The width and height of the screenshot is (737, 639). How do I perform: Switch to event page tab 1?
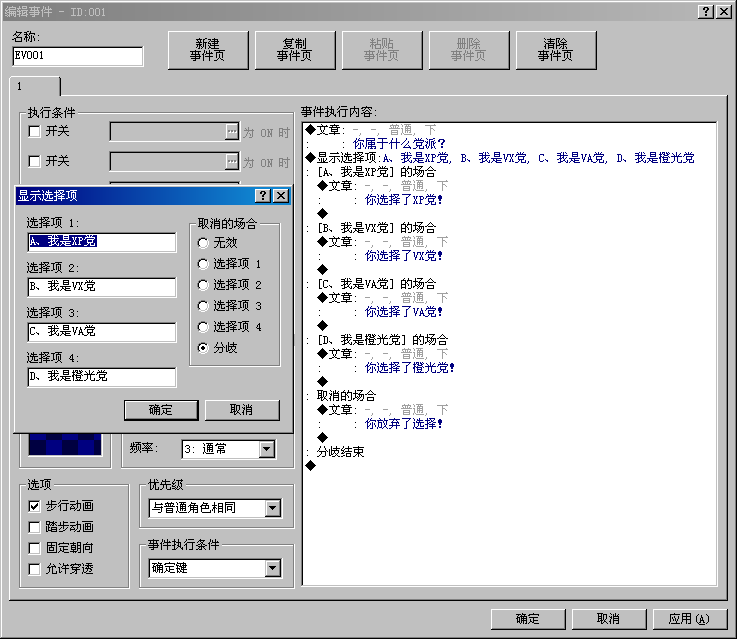pyautogui.click(x=35, y=86)
